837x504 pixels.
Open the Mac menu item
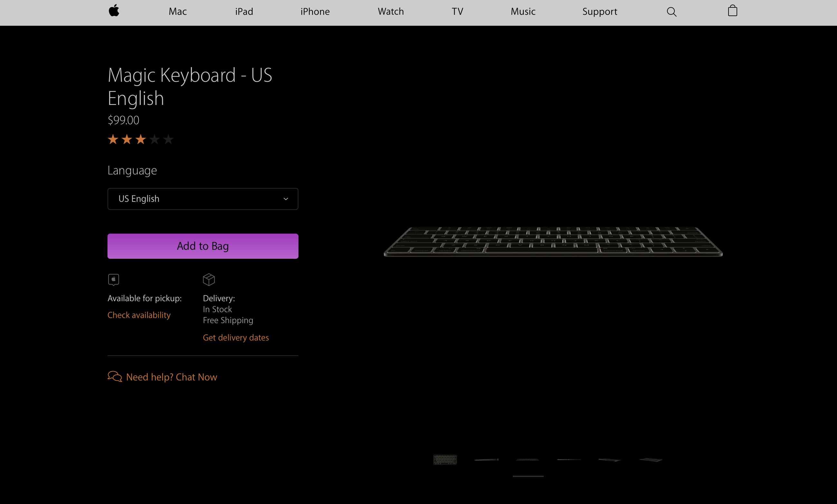click(x=178, y=12)
